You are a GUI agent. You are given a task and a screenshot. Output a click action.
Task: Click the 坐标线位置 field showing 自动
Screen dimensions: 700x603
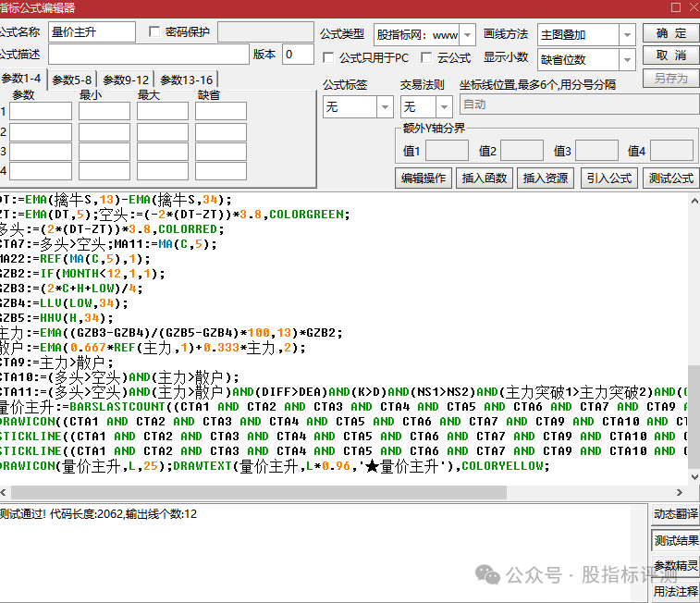tap(580, 105)
